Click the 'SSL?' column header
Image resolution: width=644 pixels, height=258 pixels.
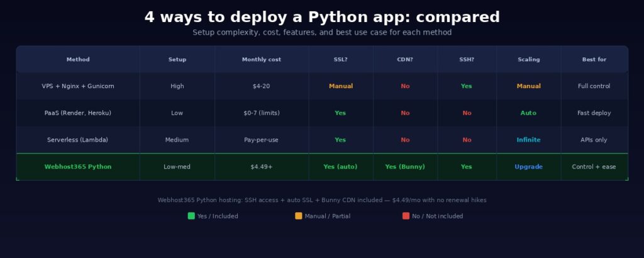(340, 60)
